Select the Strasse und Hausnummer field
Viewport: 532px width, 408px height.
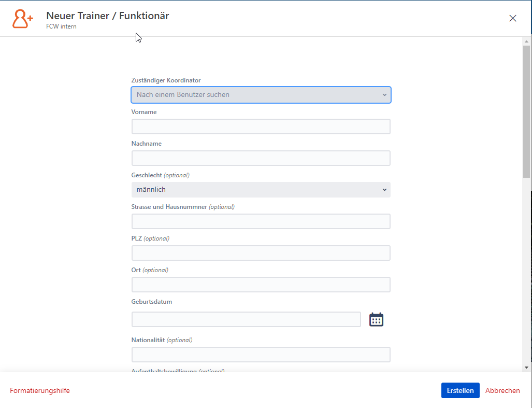[261, 221]
